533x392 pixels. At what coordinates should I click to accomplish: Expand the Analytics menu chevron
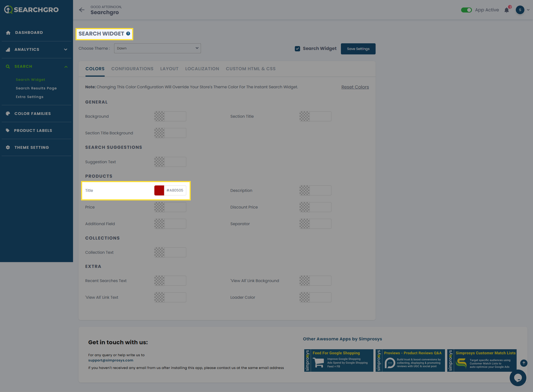(x=66, y=49)
